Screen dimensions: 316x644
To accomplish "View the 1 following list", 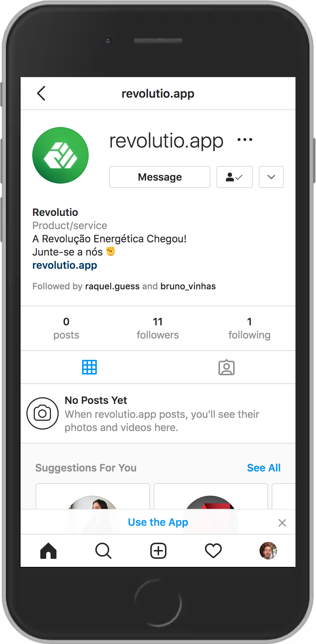I will point(250,328).
